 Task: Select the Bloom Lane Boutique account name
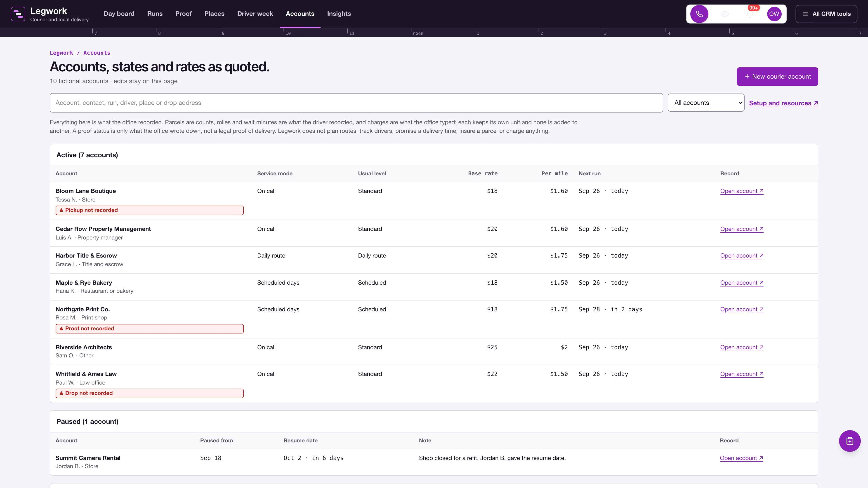pyautogui.click(x=86, y=191)
